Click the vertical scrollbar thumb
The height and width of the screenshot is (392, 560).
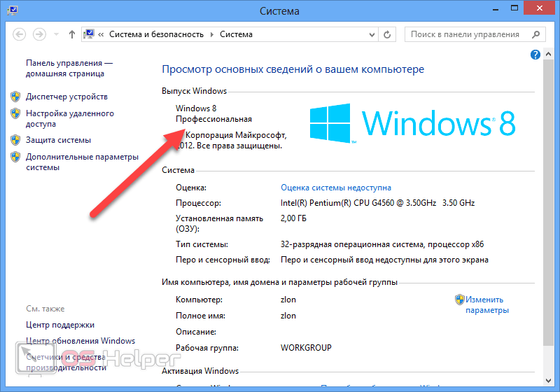[x=549, y=202]
